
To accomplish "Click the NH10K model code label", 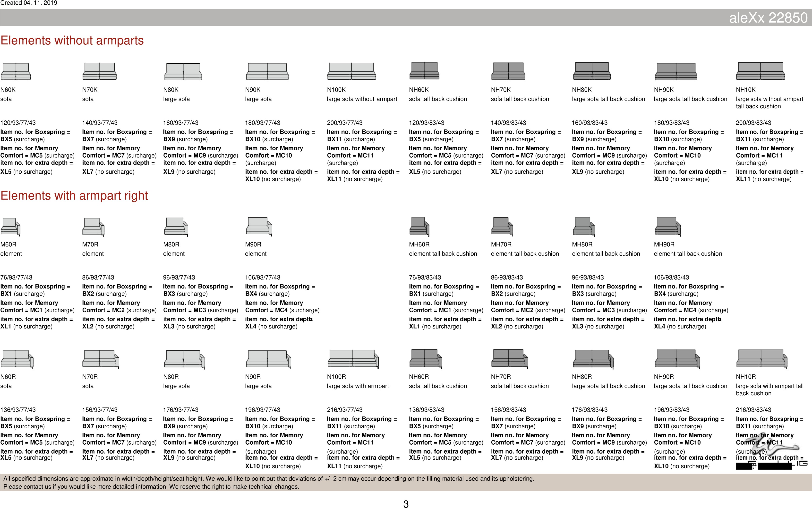I will point(745,90).
